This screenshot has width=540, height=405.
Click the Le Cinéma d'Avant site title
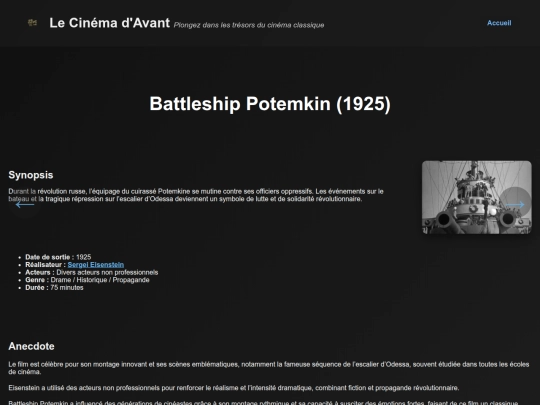tap(109, 23)
